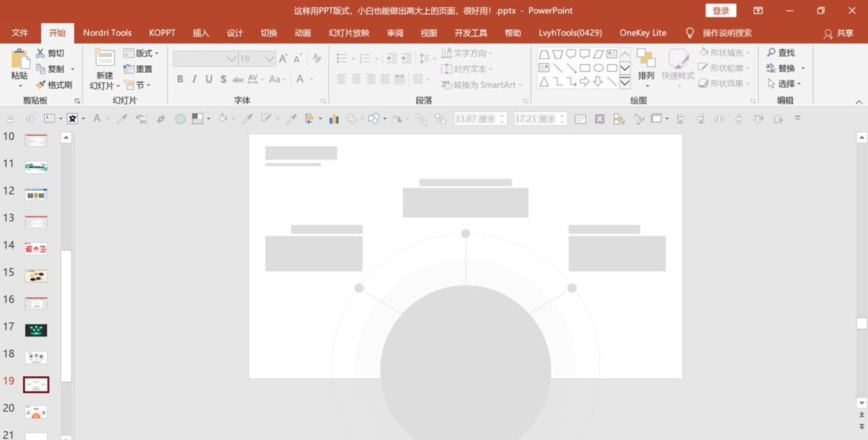Click the lightbulb icon beside 操作说明搜索
This screenshot has height=440, width=868.
pyautogui.click(x=690, y=33)
